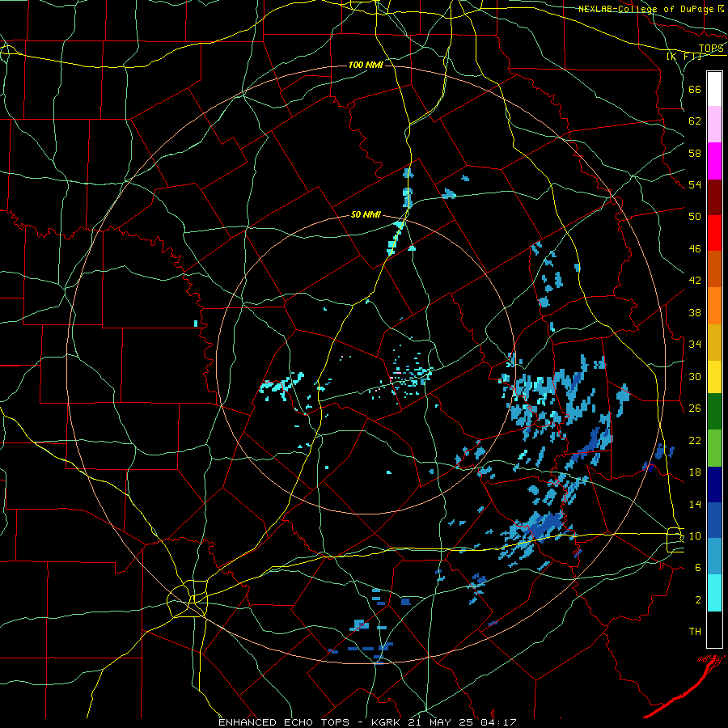This screenshot has height=728, width=728.
Task: Click the dark red 50-54 kft swatch
Action: click(x=714, y=197)
